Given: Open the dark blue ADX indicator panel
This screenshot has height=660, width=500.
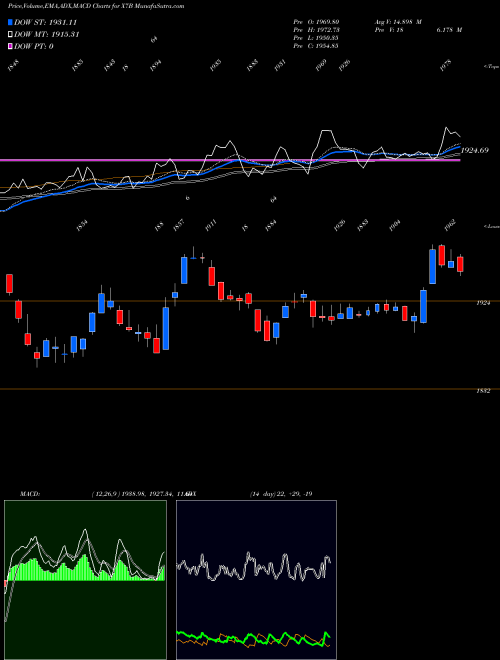Looking at the screenshot, I should pyautogui.click(x=256, y=580).
